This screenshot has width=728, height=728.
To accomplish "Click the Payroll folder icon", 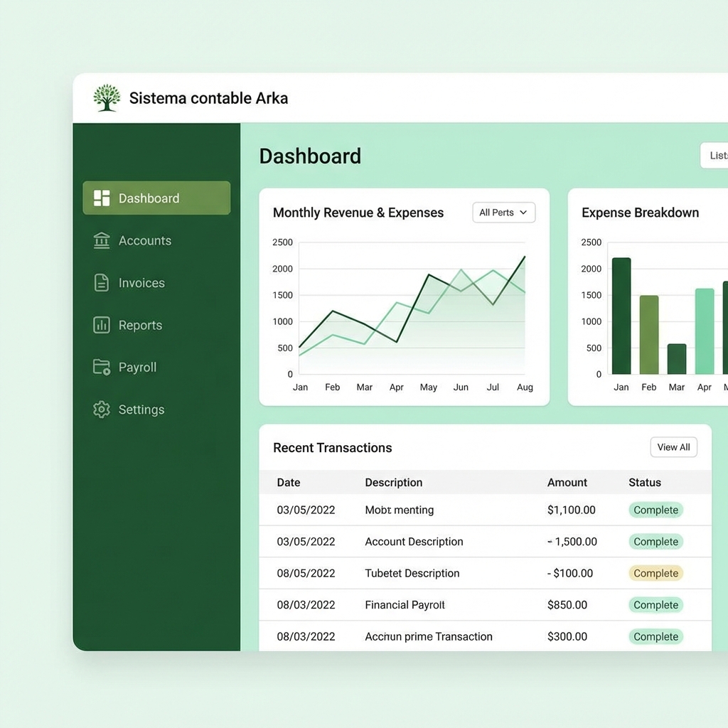I will pos(102,367).
